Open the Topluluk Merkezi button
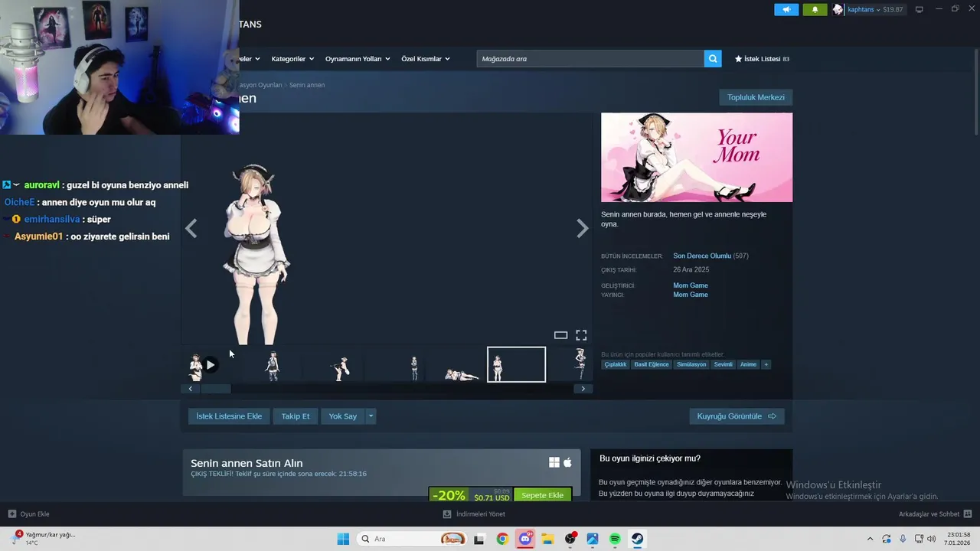The width and height of the screenshot is (980, 551). [756, 97]
